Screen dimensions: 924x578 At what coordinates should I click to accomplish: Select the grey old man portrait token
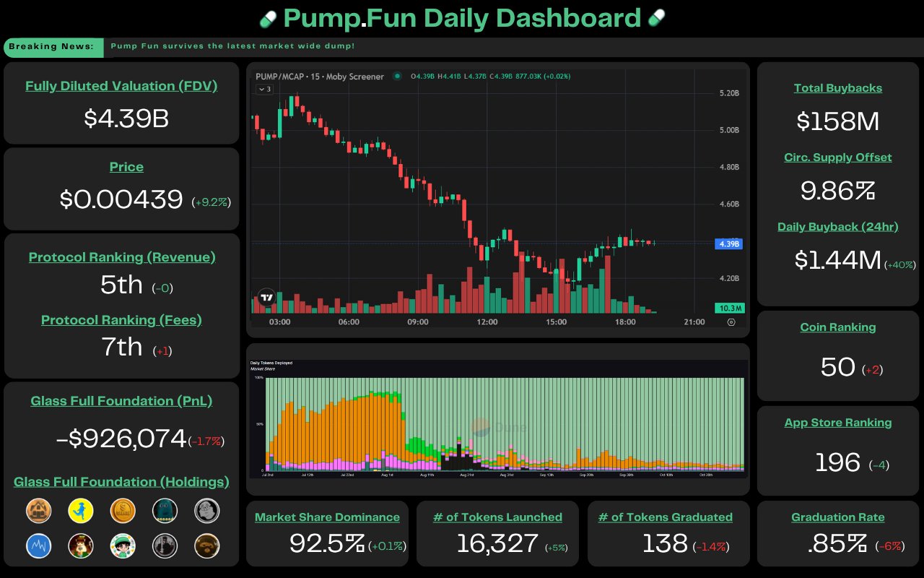coord(207,511)
